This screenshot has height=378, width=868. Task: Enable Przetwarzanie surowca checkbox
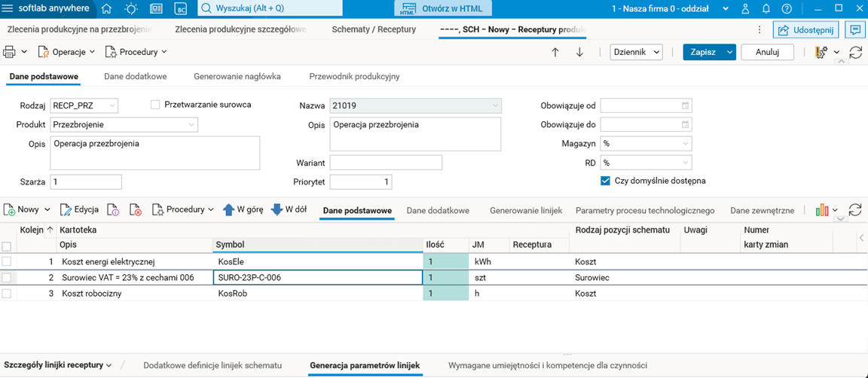(x=155, y=105)
